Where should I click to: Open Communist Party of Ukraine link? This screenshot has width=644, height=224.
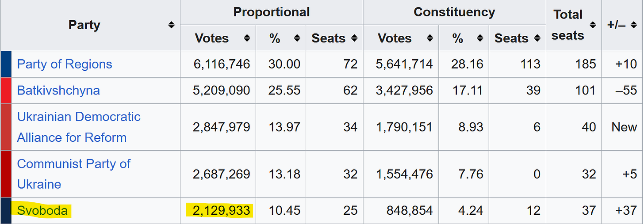(x=74, y=174)
